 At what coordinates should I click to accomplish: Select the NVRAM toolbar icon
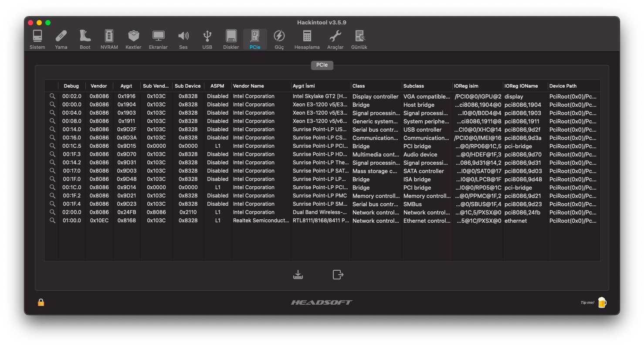[109, 39]
